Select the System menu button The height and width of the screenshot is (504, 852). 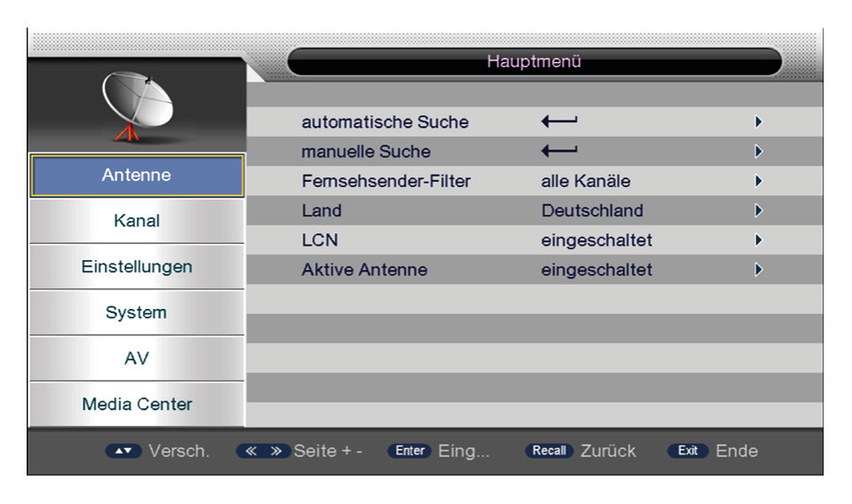pos(137,312)
